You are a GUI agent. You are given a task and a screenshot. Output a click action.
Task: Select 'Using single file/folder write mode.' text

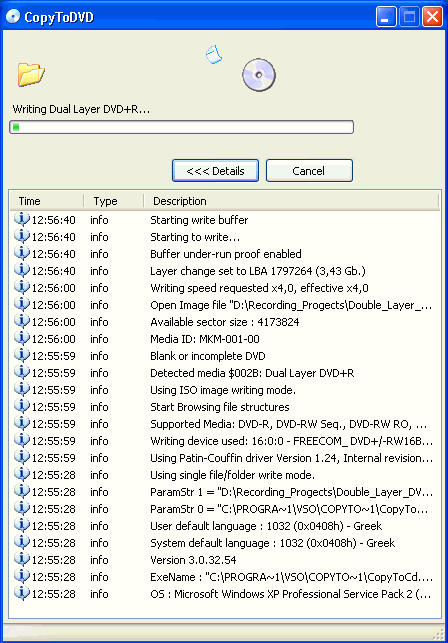point(232,476)
